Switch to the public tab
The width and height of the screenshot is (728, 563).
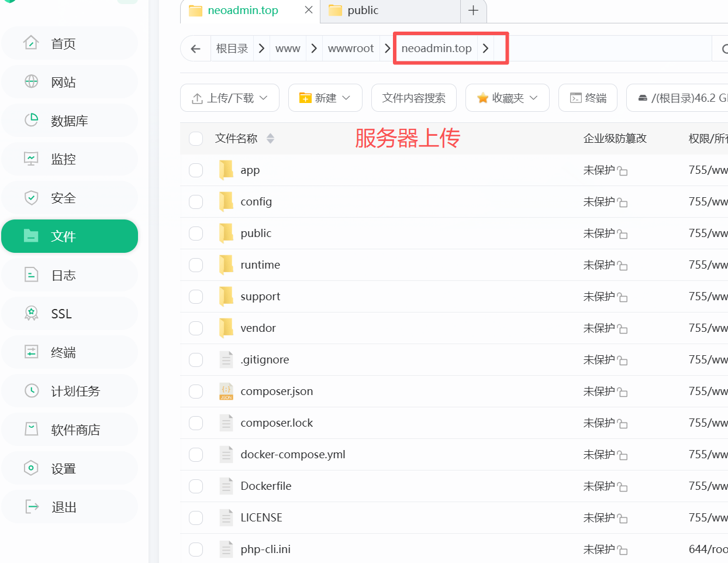coord(363,11)
